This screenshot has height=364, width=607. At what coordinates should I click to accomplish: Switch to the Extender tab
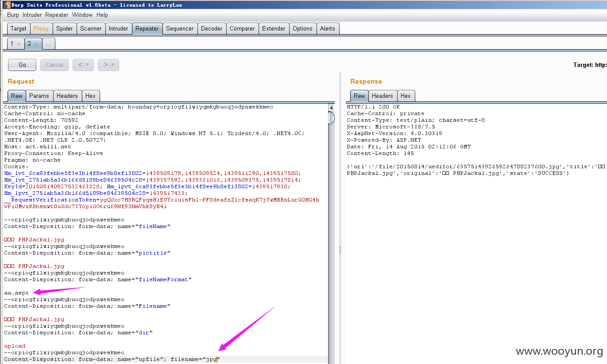(x=274, y=28)
